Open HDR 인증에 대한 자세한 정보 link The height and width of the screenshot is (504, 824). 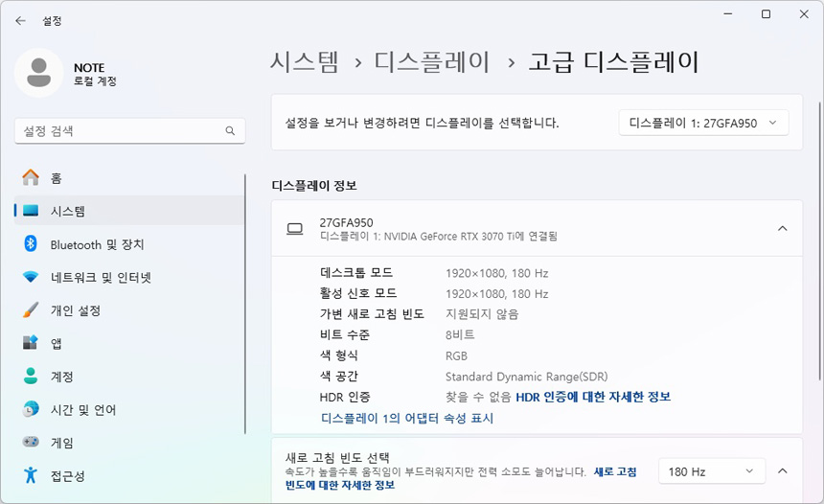(593, 397)
